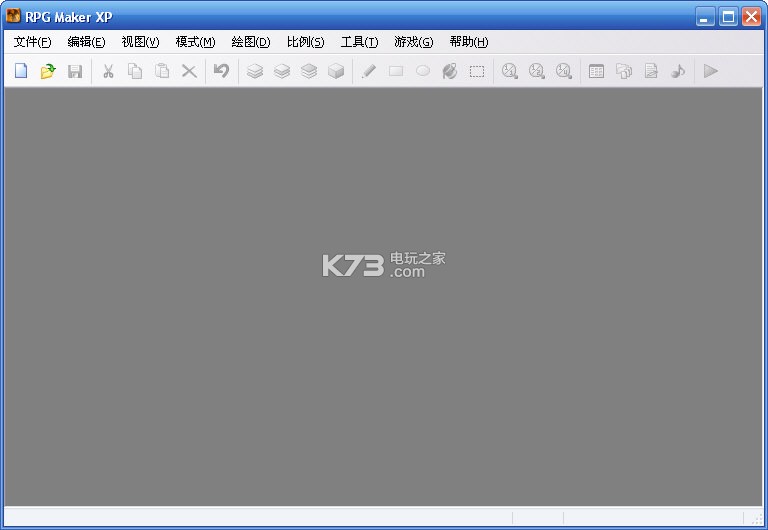Open the Script editor icon
This screenshot has height=530, width=768.
point(651,71)
